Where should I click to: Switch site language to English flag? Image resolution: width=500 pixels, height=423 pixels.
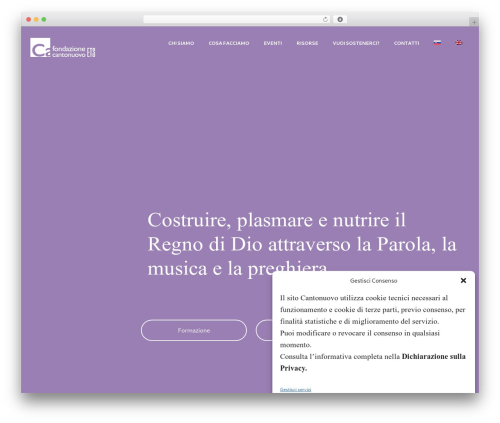click(x=459, y=43)
